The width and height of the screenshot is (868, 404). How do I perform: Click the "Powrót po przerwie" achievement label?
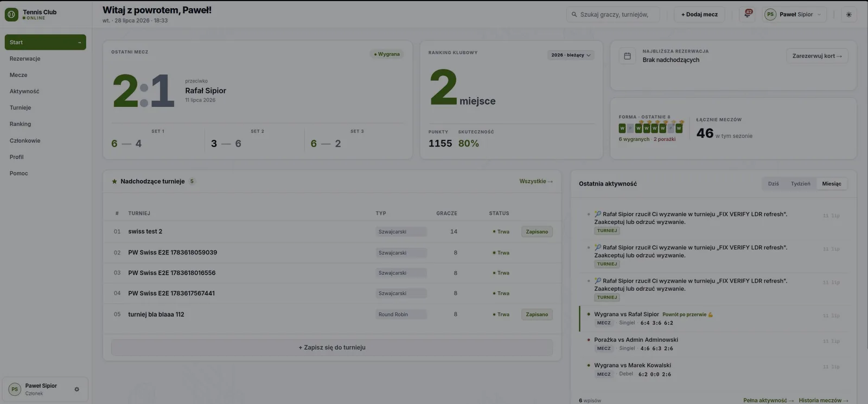687,315
